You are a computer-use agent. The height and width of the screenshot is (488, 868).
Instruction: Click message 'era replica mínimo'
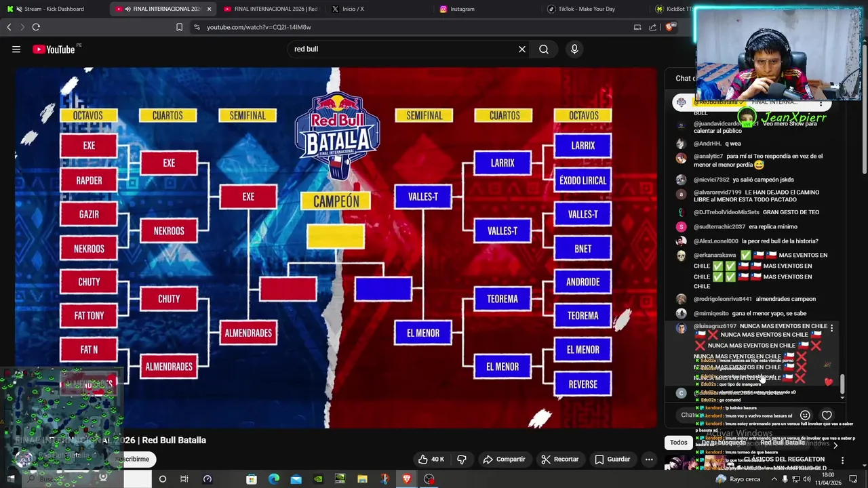773,226
